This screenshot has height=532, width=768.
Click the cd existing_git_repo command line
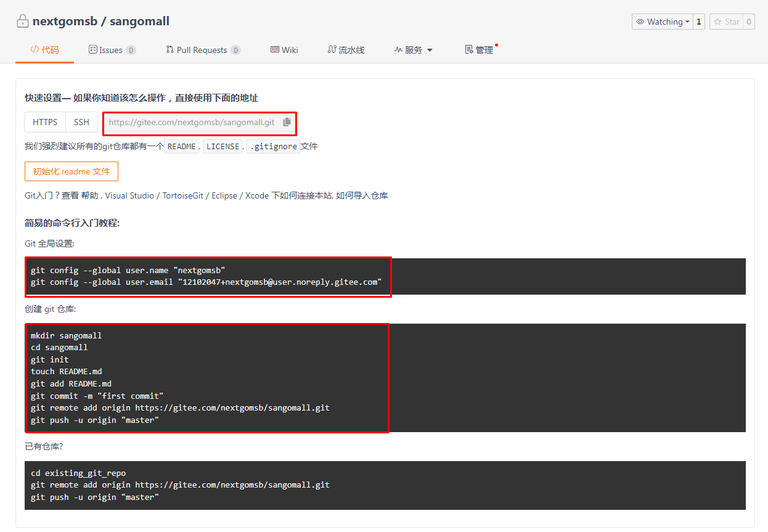pyautogui.click(x=78, y=473)
